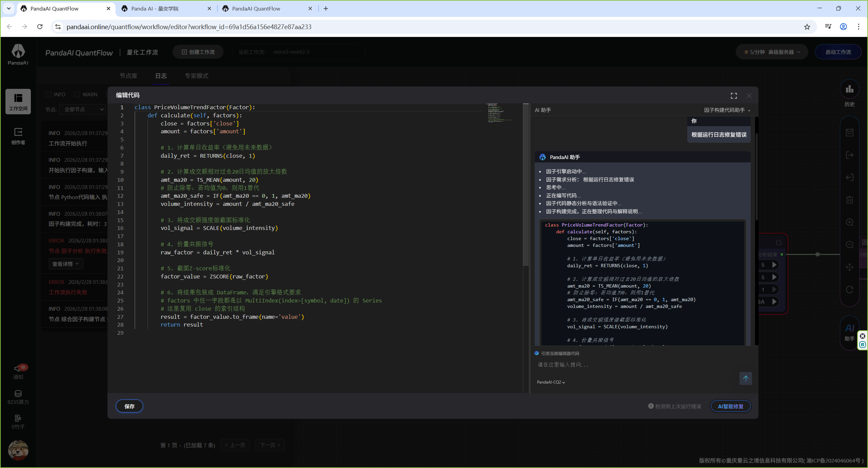
Task: Reload the browser page
Action: [x=40, y=27]
